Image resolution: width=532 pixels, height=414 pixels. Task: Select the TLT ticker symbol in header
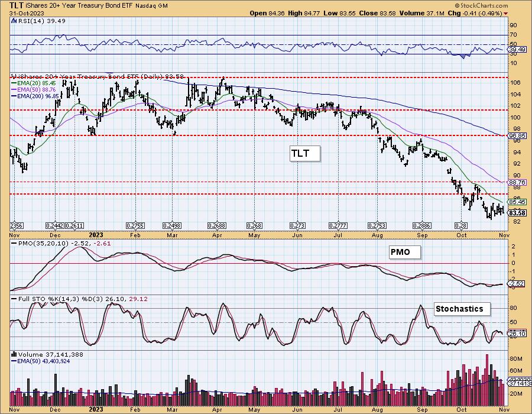[17, 5]
